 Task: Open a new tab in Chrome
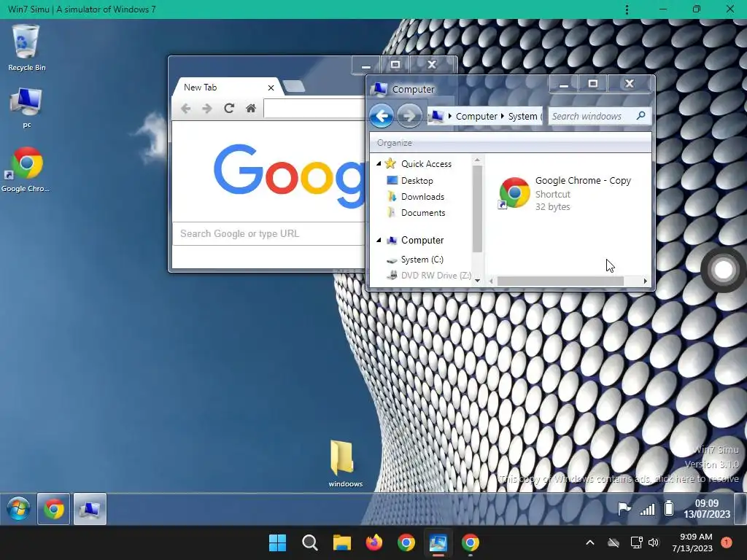294,86
